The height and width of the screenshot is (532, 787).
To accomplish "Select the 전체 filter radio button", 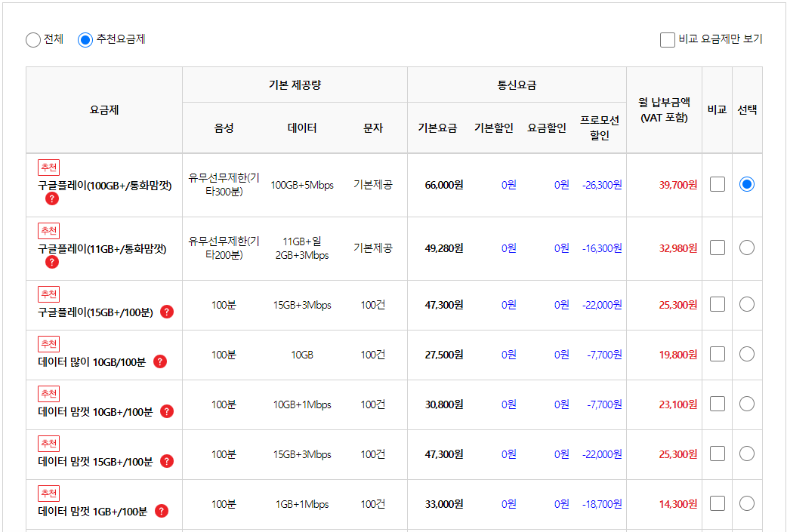I will pos(32,40).
